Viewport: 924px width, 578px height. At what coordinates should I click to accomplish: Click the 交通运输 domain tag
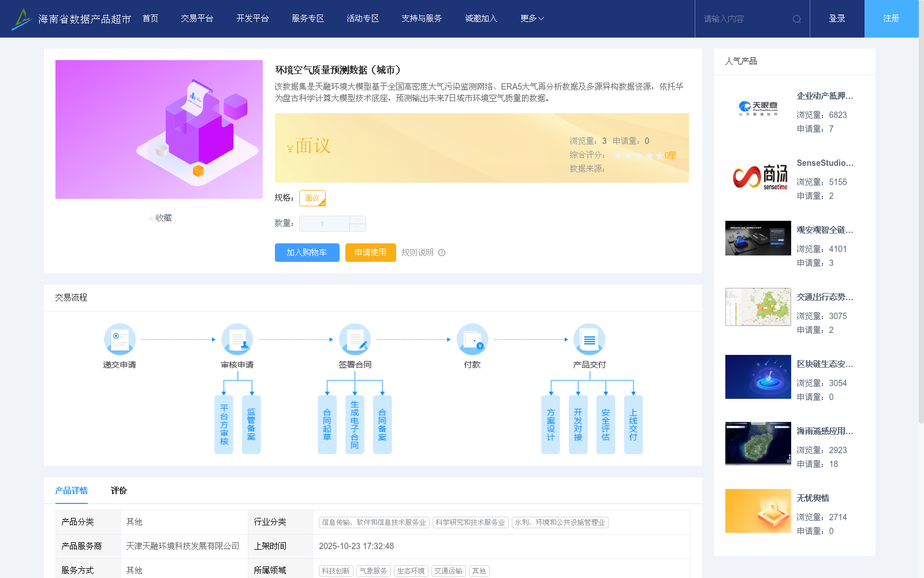click(448, 571)
